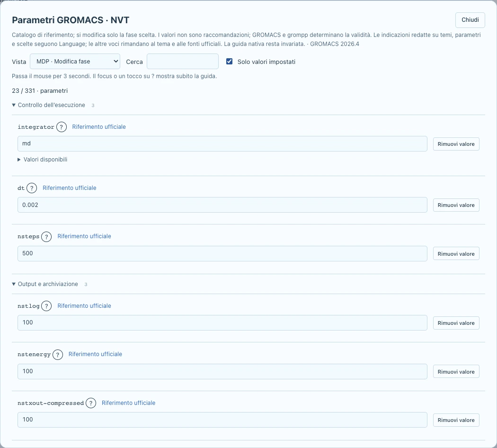The width and height of the screenshot is (497, 448).
Task: Click Rimuovi valore for nsteps
Action: tap(456, 254)
